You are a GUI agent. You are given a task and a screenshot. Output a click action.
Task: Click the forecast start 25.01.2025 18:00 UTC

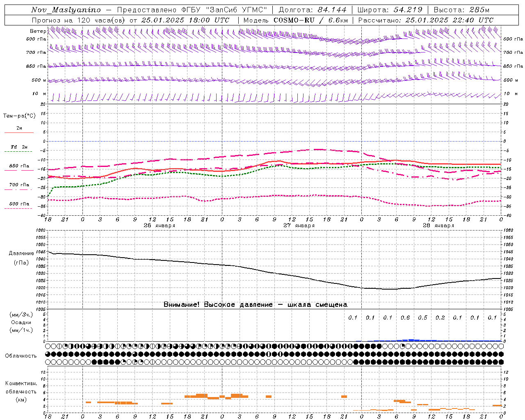point(185,20)
